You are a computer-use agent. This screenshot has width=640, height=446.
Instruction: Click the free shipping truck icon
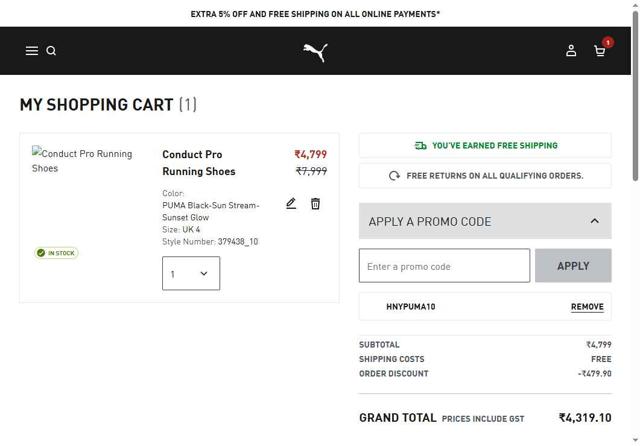pos(421,146)
